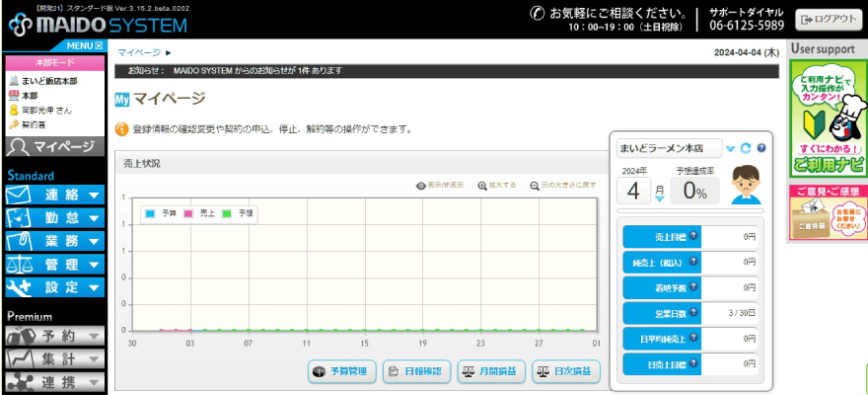Click the phone icon by お気軽にご相談ください
This screenshot has height=395, width=868.
tap(539, 12)
